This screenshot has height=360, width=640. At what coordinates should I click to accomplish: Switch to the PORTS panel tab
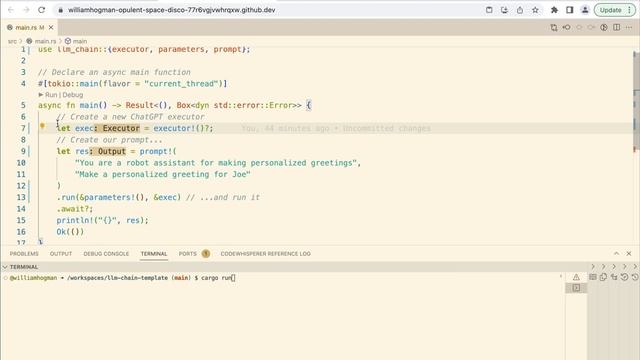187,253
